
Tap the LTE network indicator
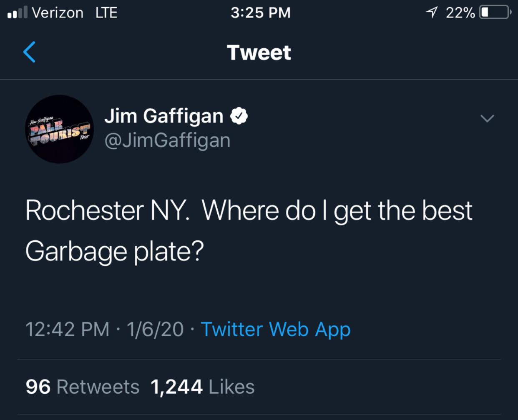tap(106, 12)
